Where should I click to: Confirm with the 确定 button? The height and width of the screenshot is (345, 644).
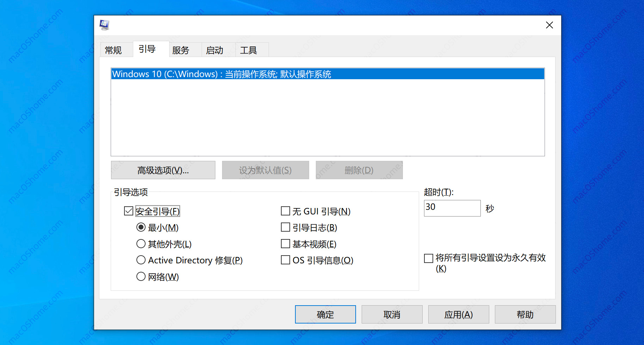(x=325, y=314)
